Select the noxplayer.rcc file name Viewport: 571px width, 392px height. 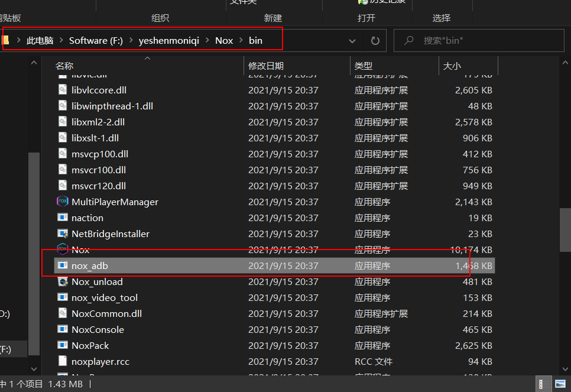tap(100, 362)
